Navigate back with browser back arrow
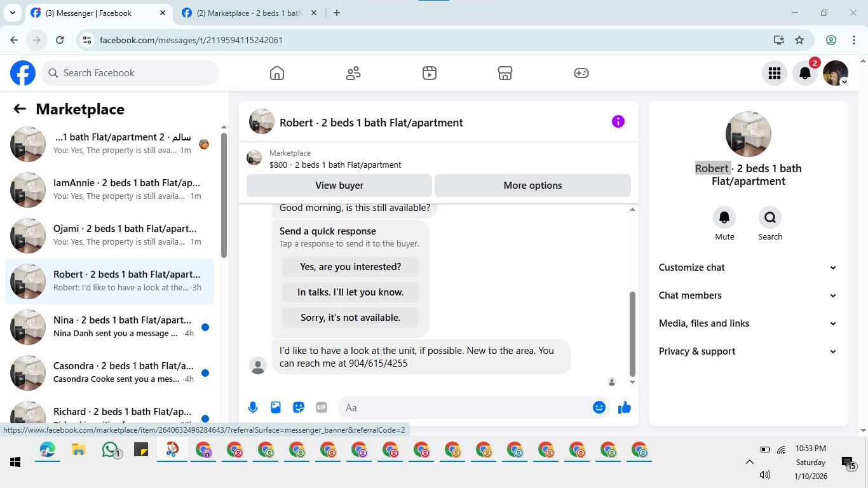Viewport: 868px width, 488px height. click(x=14, y=40)
